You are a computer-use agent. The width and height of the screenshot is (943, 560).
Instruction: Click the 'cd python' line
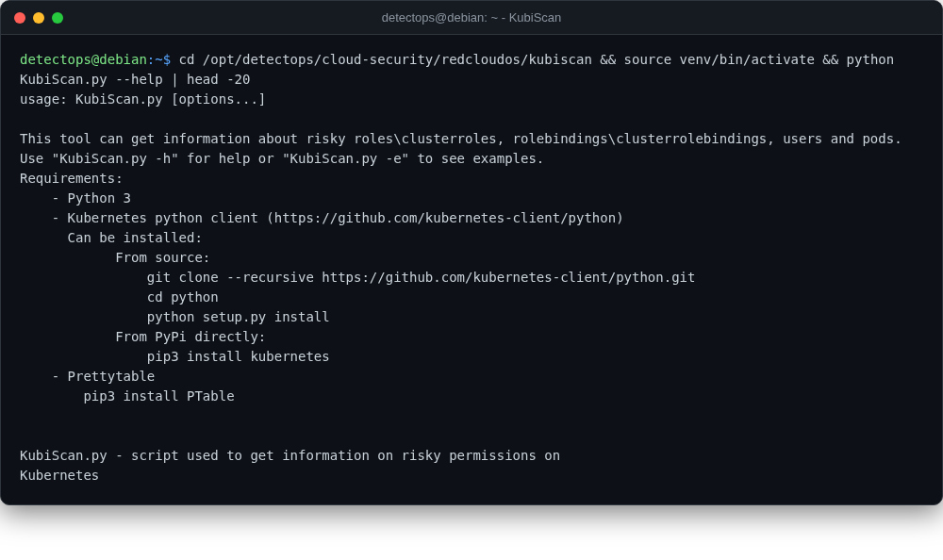[182, 298]
